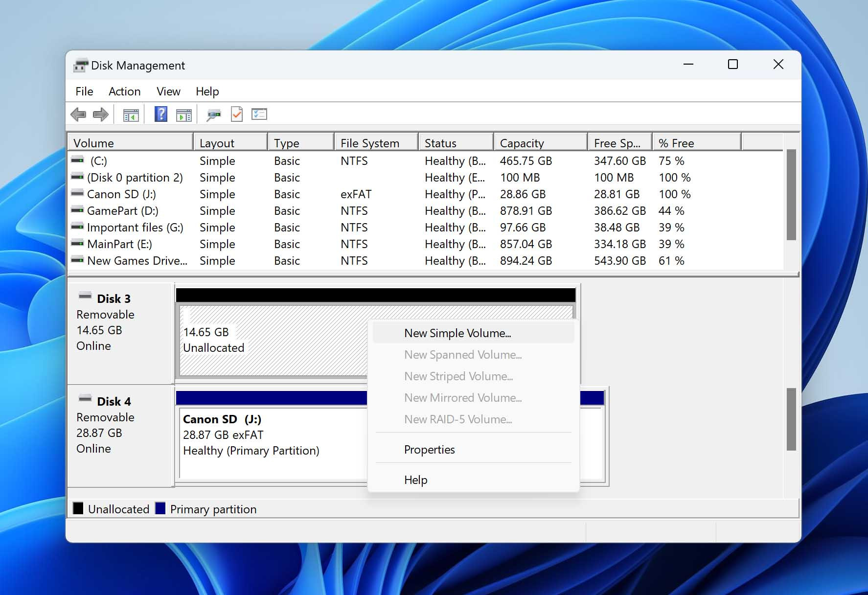
Task: Click the Primary partition legend label
Action: tap(213, 509)
